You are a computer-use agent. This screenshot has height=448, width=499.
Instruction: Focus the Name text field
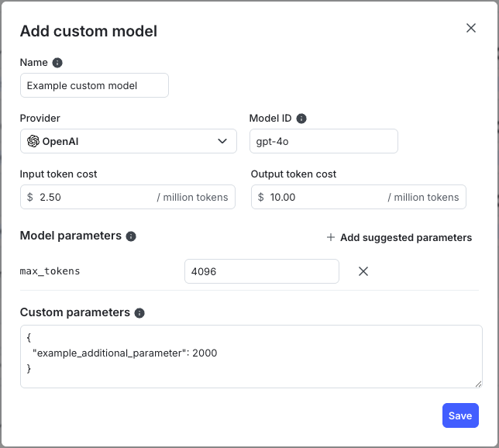point(94,85)
